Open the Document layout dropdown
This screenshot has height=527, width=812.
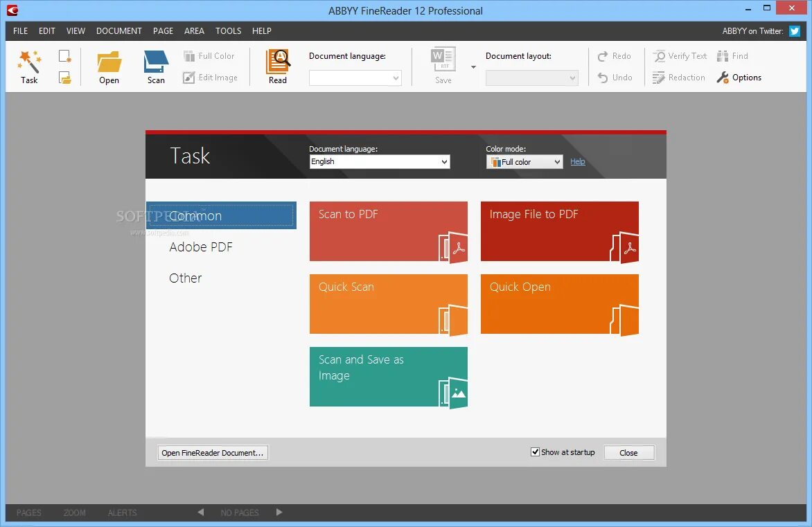(532, 78)
